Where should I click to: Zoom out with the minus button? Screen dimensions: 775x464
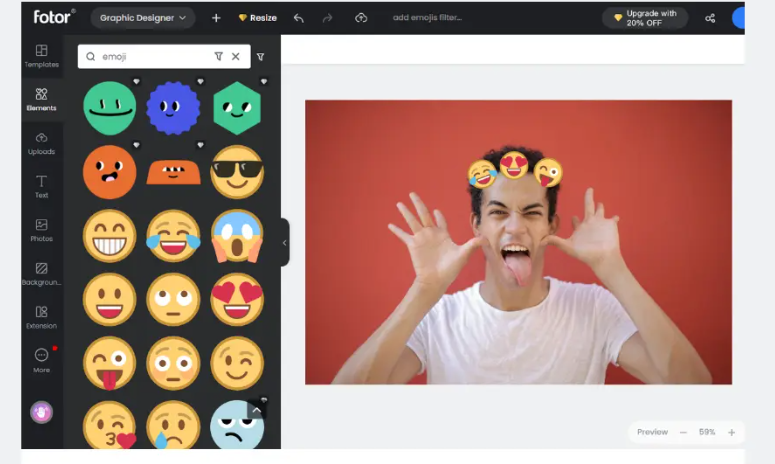pos(683,432)
